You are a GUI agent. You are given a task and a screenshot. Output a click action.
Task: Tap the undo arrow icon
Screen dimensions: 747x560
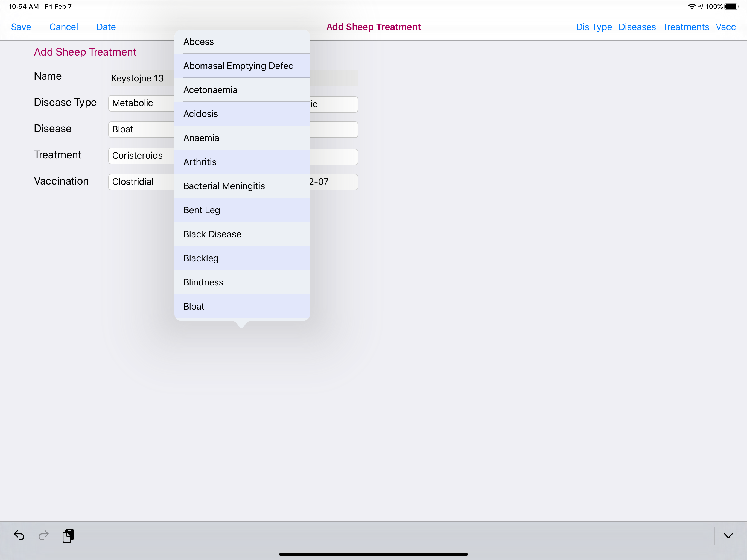19,535
